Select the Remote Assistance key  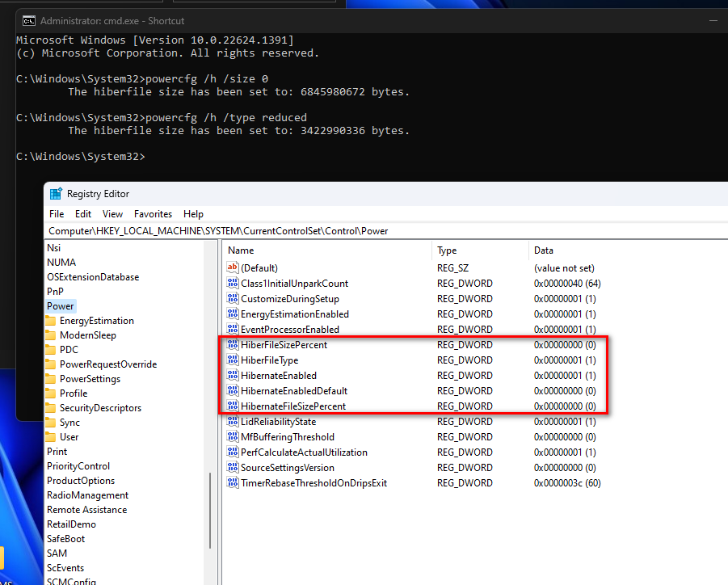(86, 510)
